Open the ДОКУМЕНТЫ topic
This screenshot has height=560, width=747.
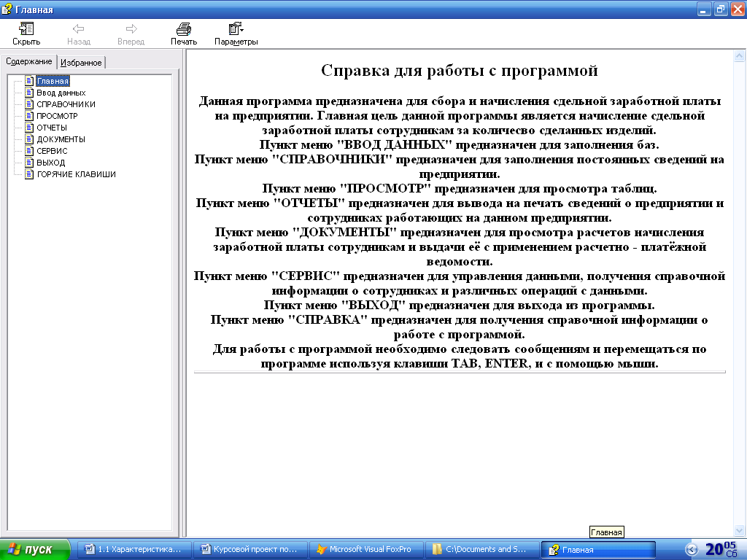coord(61,139)
